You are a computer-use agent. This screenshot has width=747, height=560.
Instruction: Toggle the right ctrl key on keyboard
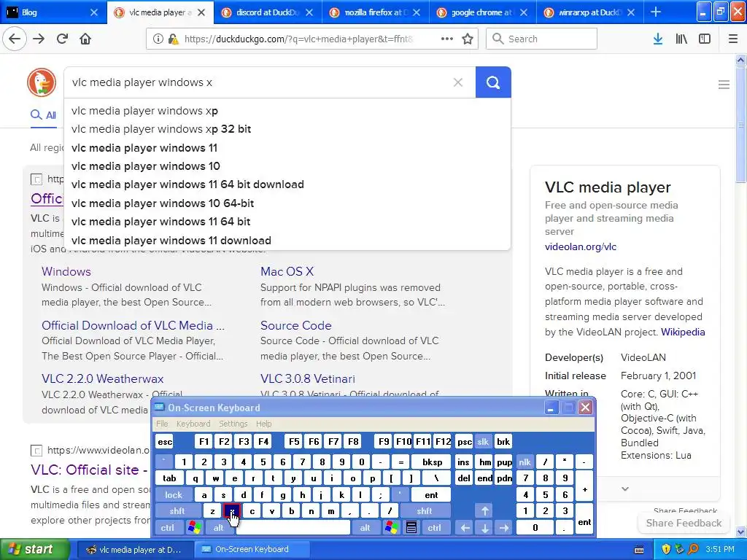(x=434, y=528)
